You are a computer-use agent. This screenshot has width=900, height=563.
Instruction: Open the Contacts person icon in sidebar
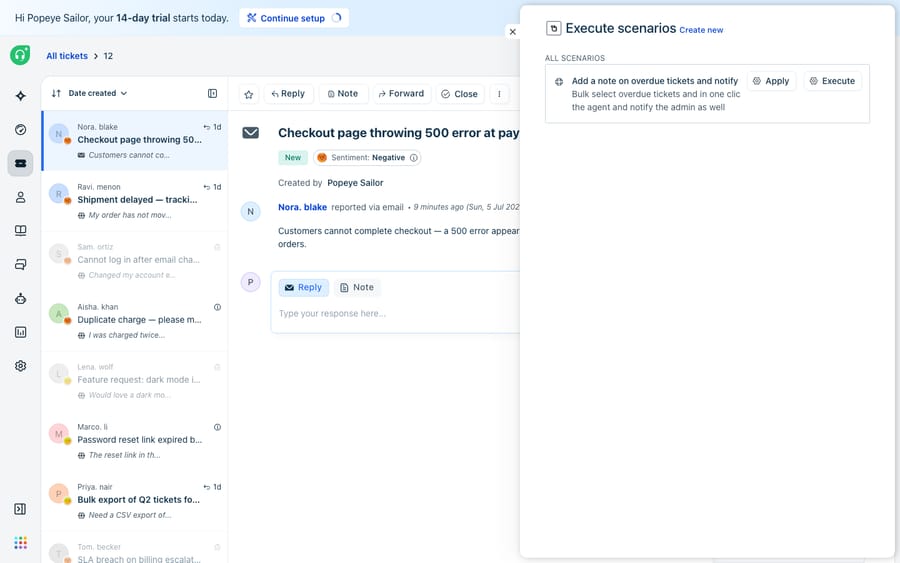pyautogui.click(x=21, y=197)
